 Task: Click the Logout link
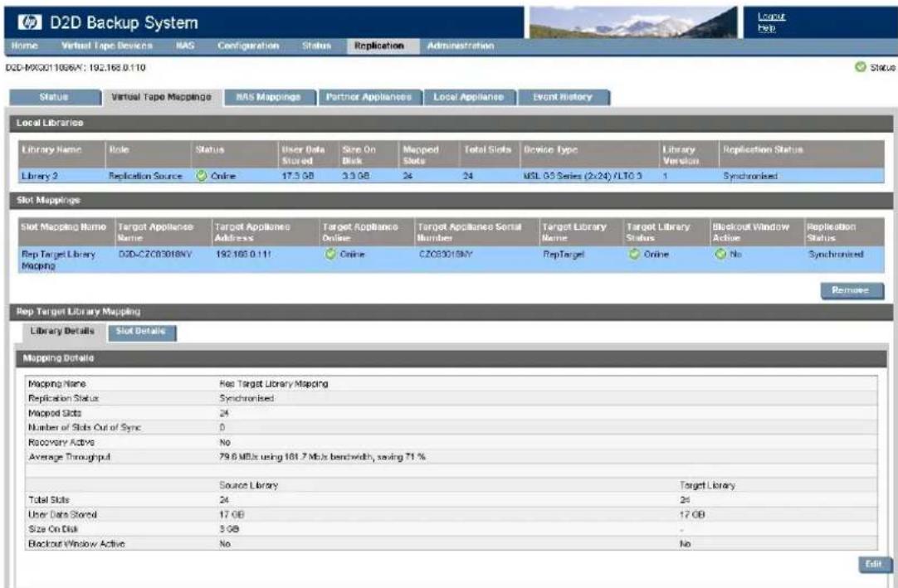pos(771,17)
